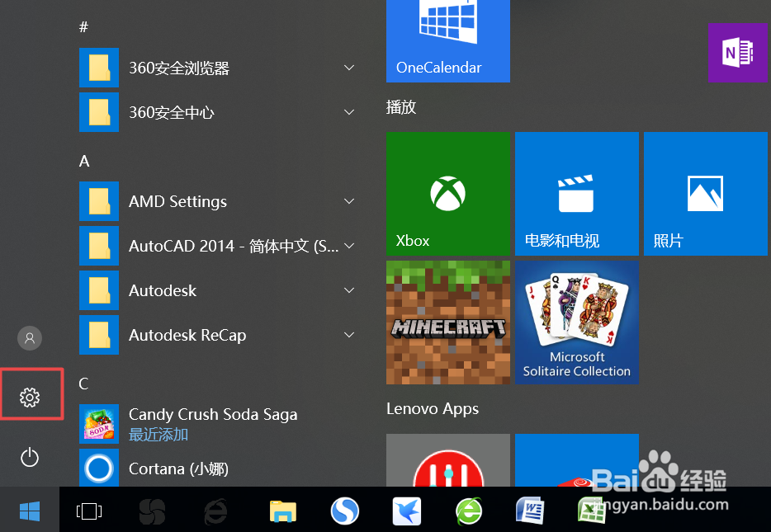Screen dimensions: 771x532
Task: Open the pinwheel fan app on the taskbar
Action: click(x=152, y=511)
